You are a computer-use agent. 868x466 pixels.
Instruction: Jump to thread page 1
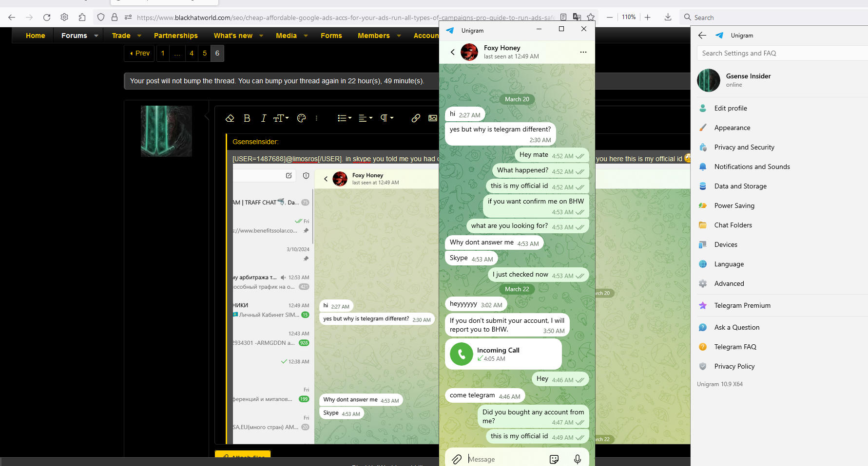click(163, 53)
